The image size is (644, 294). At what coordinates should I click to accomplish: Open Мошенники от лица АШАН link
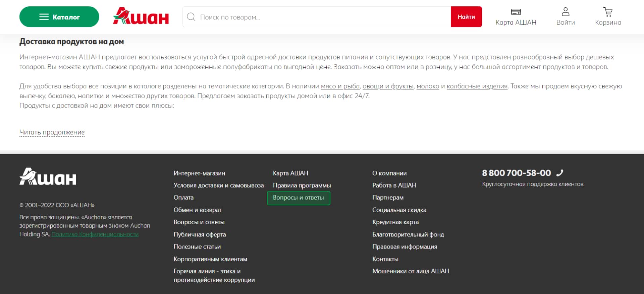pos(411,271)
